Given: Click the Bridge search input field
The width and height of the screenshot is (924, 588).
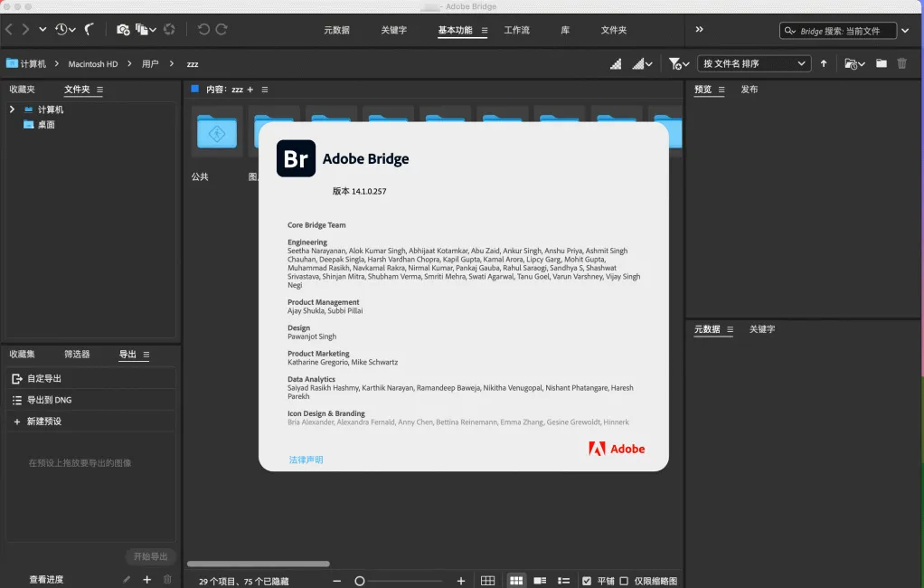Looking at the screenshot, I should pyautogui.click(x=838, y=31).
